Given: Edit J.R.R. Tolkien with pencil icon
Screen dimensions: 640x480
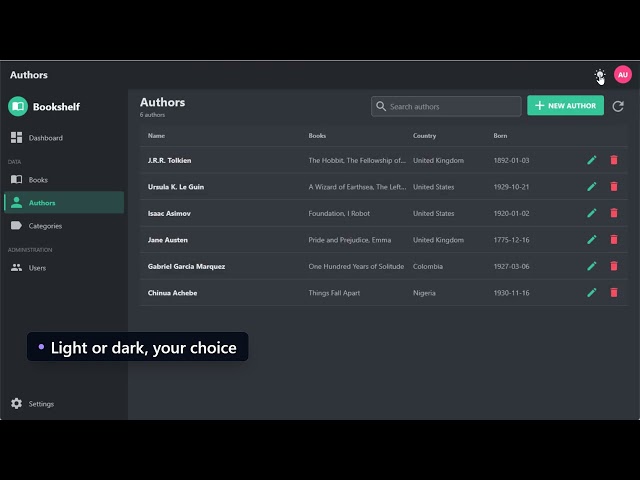Looking at the screenshot, I should tap(591, 160).
